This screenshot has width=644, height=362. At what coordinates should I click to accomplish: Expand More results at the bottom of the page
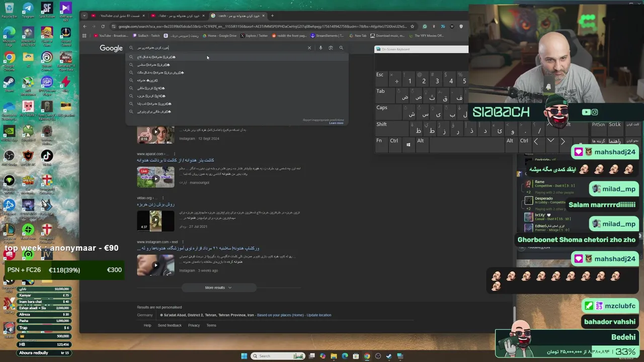point(218,288)
